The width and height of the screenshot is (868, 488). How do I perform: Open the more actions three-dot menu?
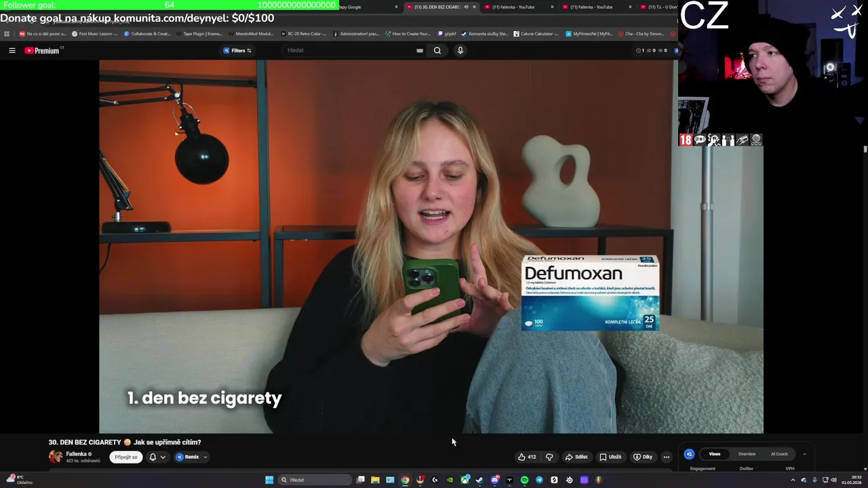[667, 457]
